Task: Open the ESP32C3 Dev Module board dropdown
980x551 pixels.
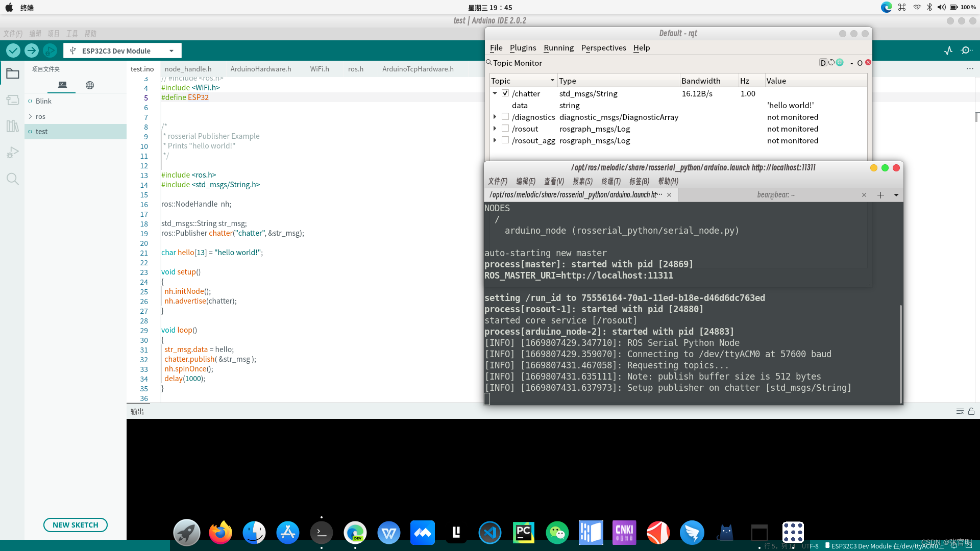Action: [x=173, y=51]
